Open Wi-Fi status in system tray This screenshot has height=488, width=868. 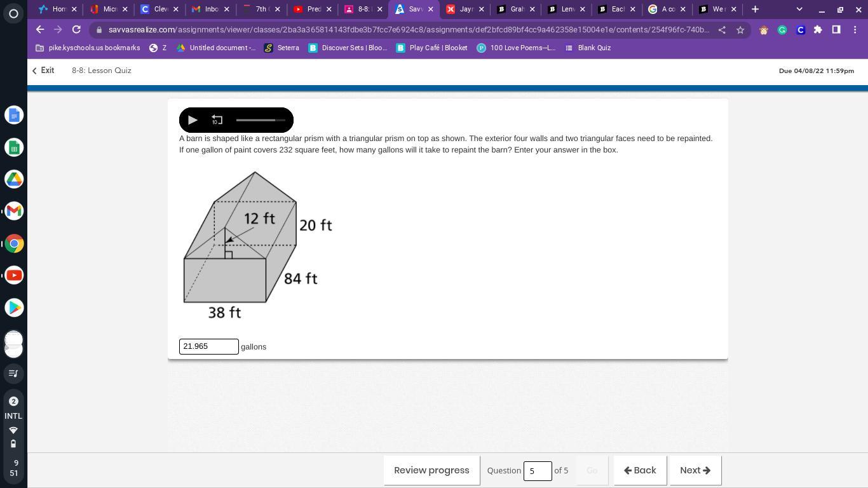(x=13, y=430)
